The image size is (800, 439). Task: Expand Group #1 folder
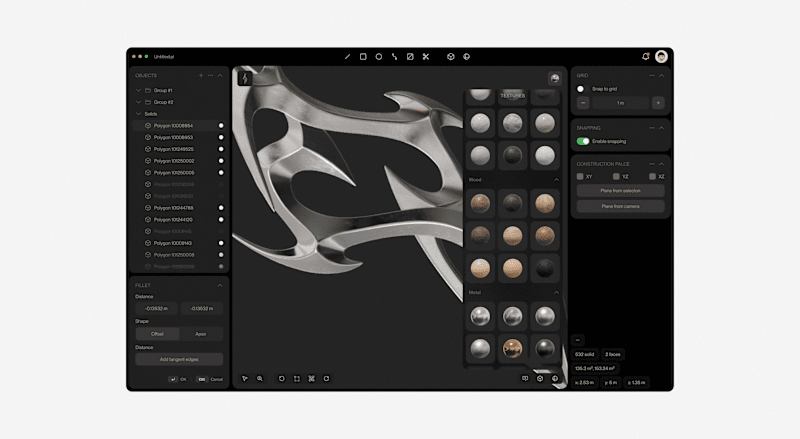(138, 90)
